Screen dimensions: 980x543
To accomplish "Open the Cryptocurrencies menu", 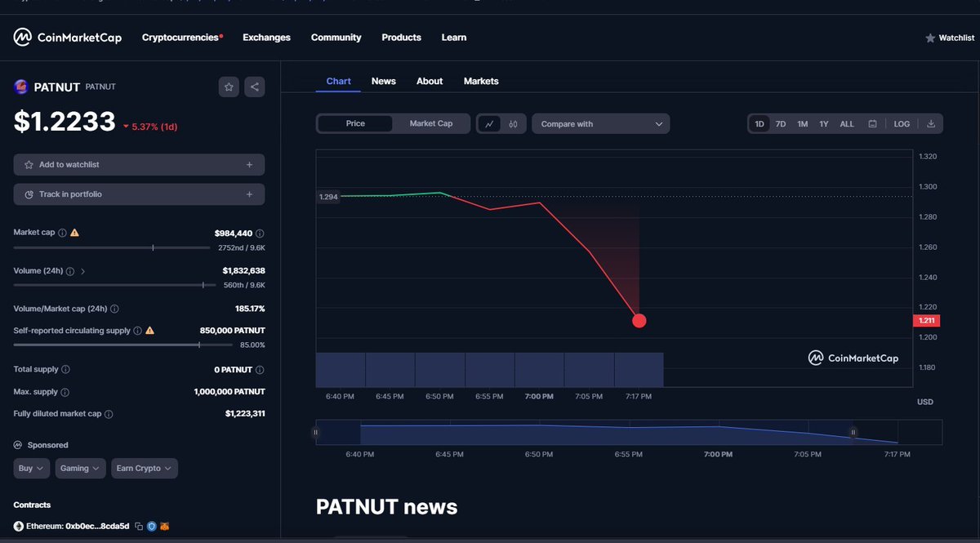I will click(180, 37).
